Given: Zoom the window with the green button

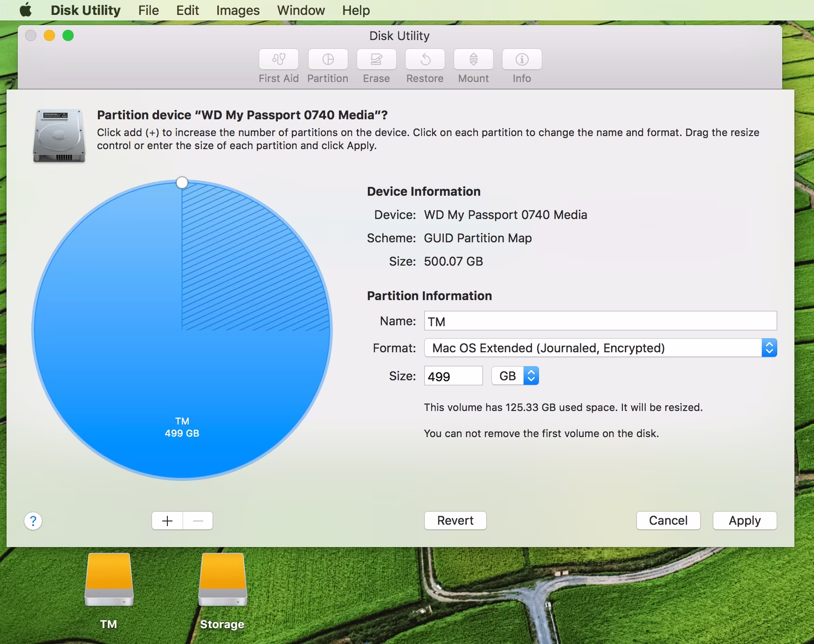Looking at the screenshot, I should coord(68,35).
